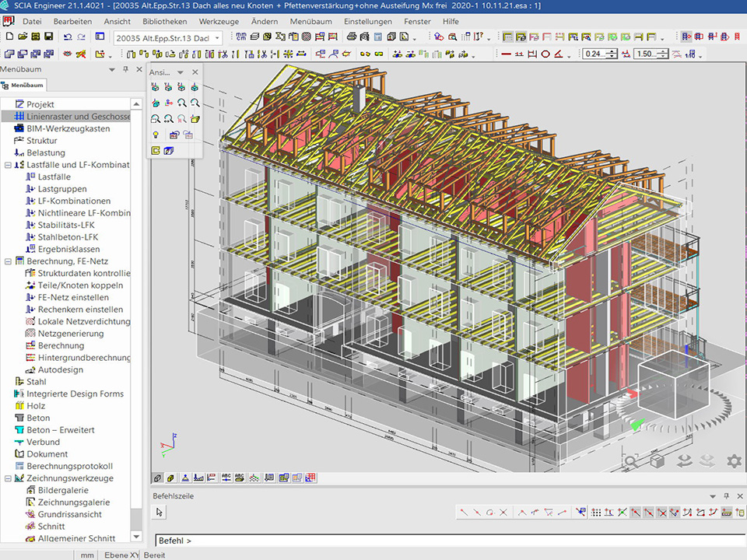Open Berechnungsprotokoll tree entry
The width and height of the screenshot is (747, 560).
(69, 466)
